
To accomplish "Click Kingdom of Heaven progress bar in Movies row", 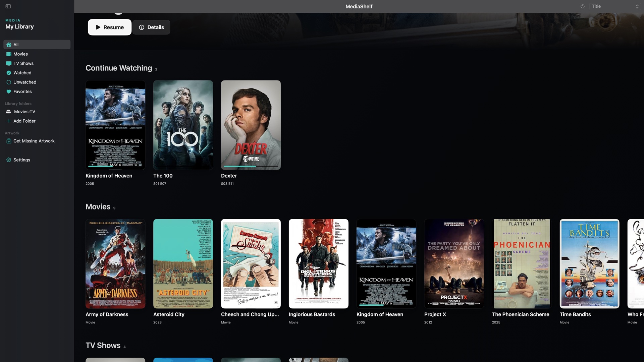I will [386, 305].
